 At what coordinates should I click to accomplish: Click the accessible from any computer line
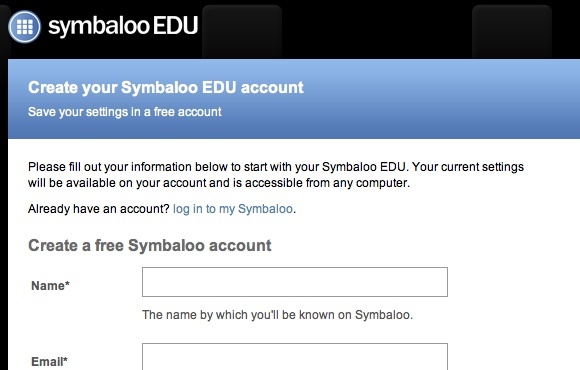tap(219, 183)
